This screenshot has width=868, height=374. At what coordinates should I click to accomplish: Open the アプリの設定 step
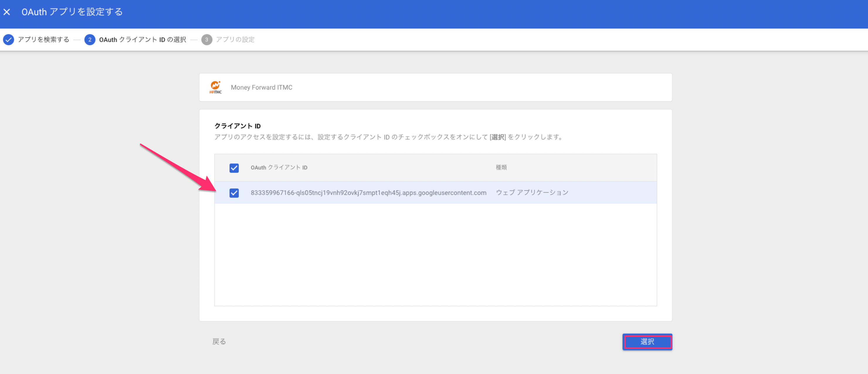235,40
